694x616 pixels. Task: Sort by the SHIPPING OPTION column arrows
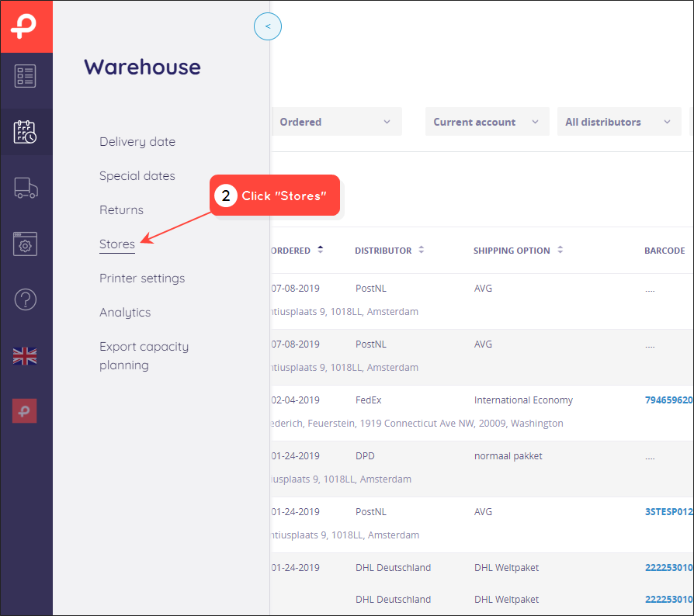click(x=560, y=250)
